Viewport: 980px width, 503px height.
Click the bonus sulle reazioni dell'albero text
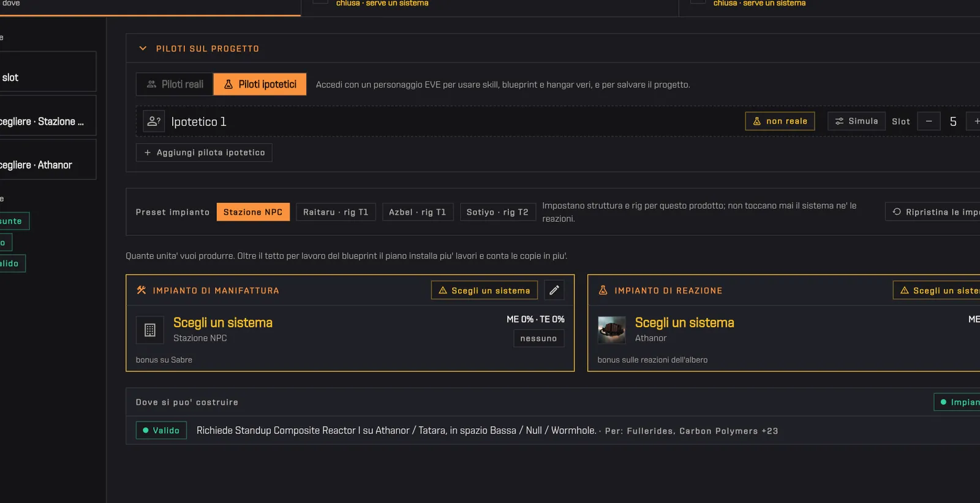tap(652, 360)
